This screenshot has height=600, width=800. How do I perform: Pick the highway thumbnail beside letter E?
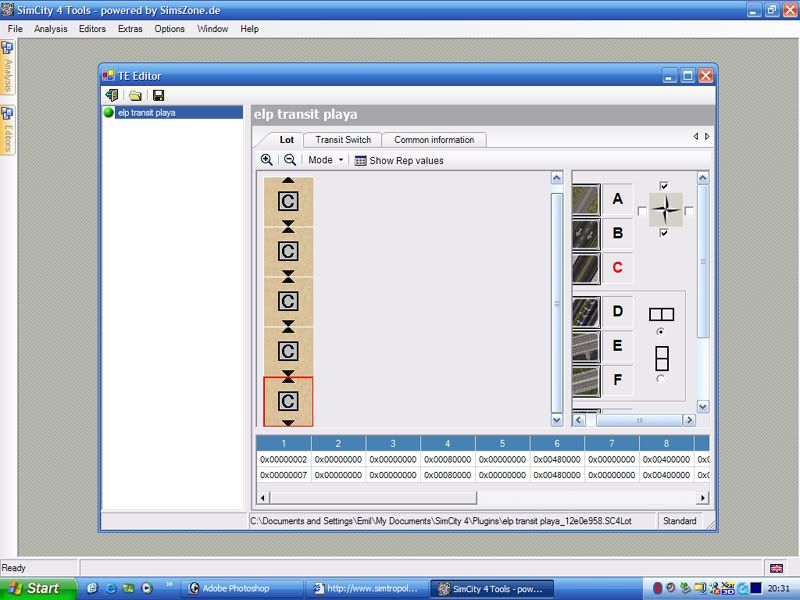[586, 346]
